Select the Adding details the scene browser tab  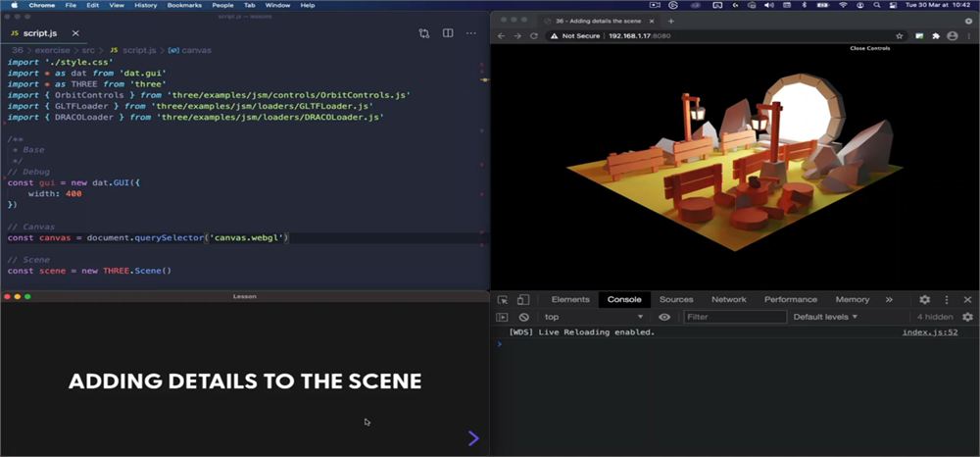coord(600,20)
